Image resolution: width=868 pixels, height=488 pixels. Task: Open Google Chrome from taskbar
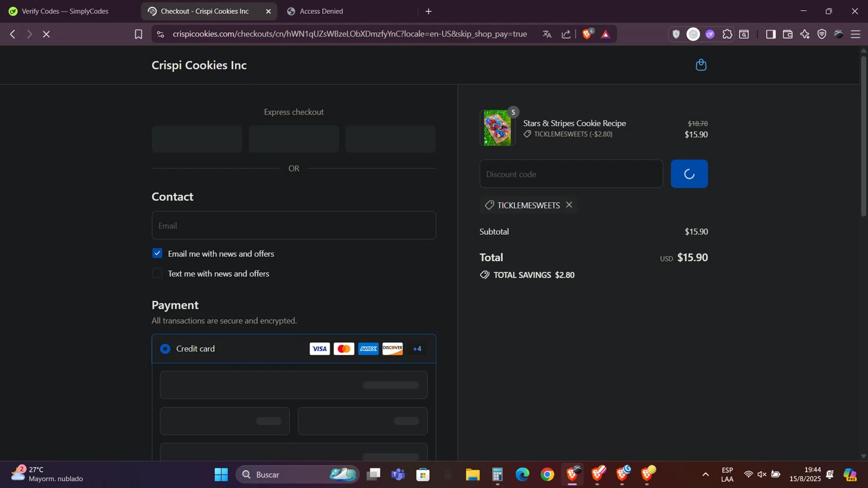click(x=547, y=475)
